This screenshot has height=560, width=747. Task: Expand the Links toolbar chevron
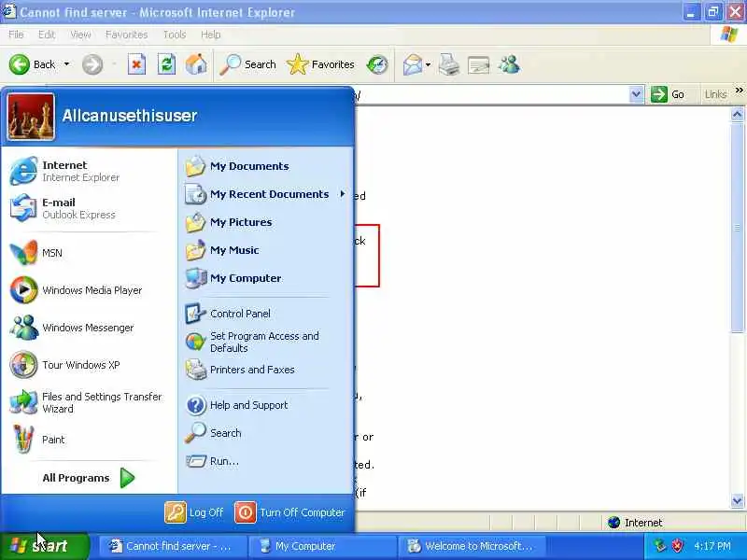click(x=739, y=91)
